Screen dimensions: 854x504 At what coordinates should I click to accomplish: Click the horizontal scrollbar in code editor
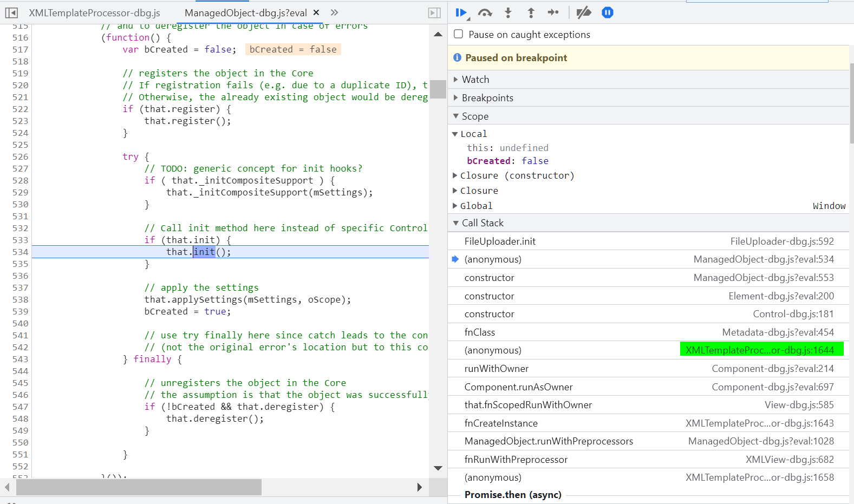coord(139,487)
